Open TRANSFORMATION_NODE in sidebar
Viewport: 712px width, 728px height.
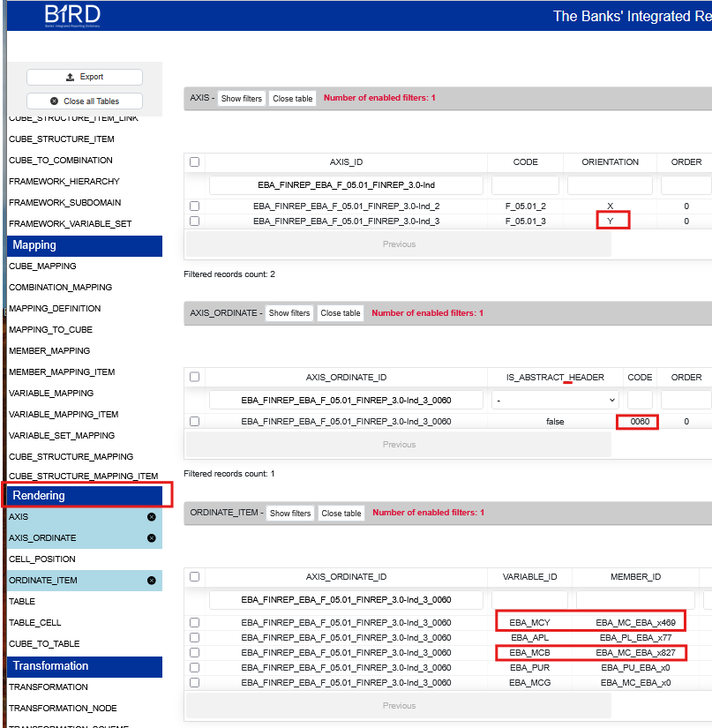click(63, 709)
